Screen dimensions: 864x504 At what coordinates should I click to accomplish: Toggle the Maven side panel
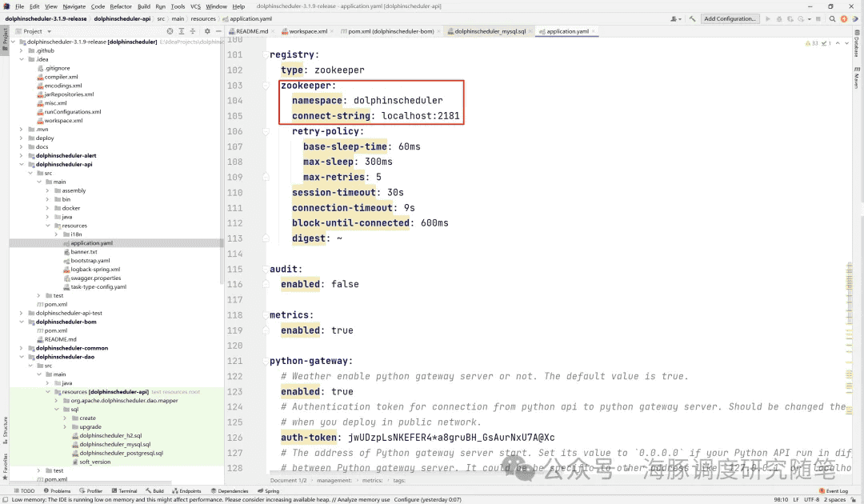pos(856,80)
